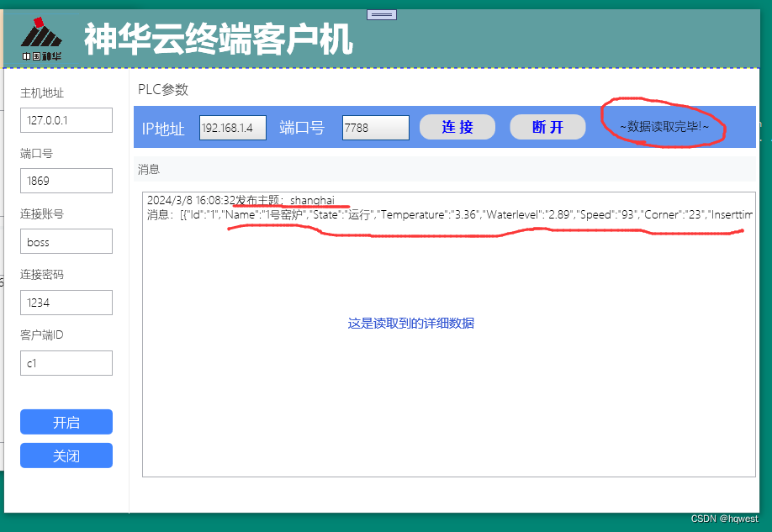Screen dimensions: 772x532
Task: Click the 这是读取到的详细数据 blue caption
Action: 410,324
